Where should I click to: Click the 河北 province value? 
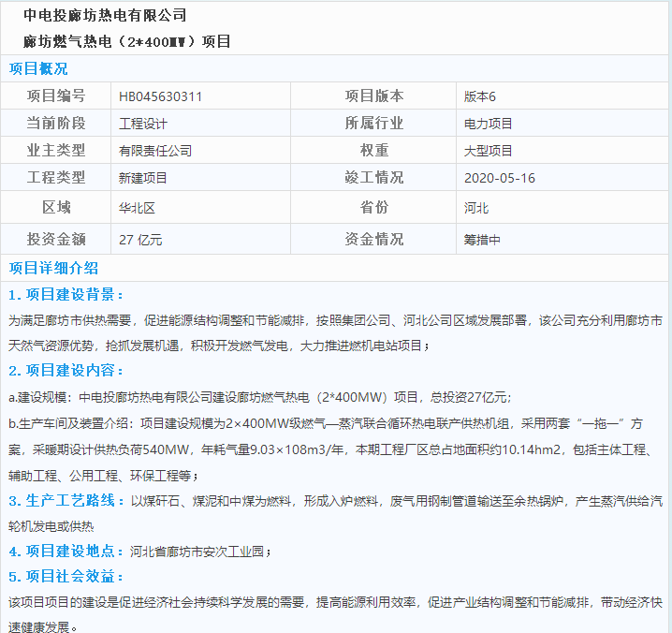point(476,208)
